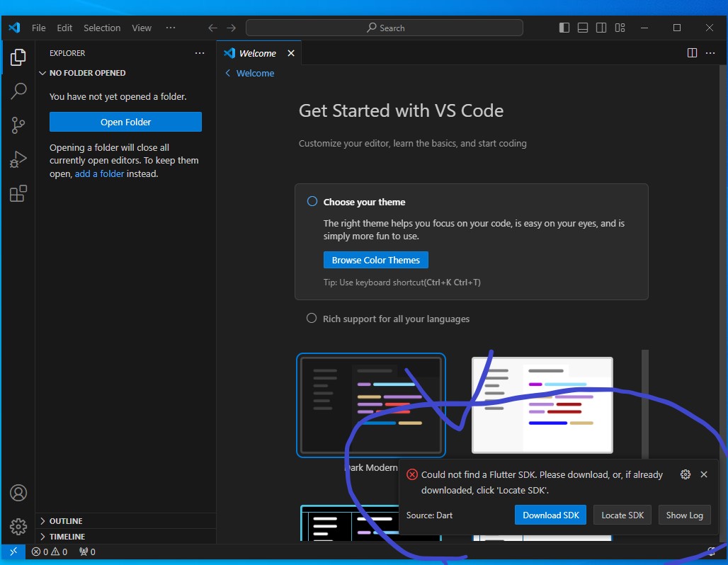Toggle primary side bar layout icon
This screenshot has height=565, width=728.
pos(564,28)
